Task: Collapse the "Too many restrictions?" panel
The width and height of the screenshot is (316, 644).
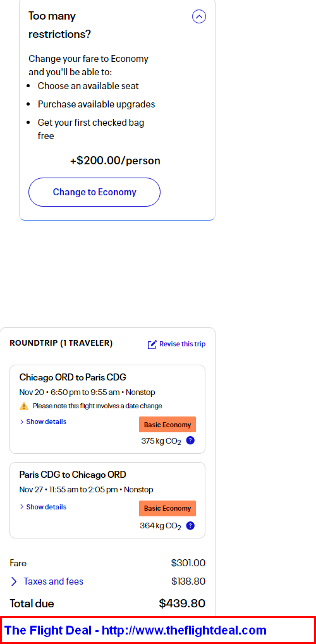Action: [x=199, y=16]
